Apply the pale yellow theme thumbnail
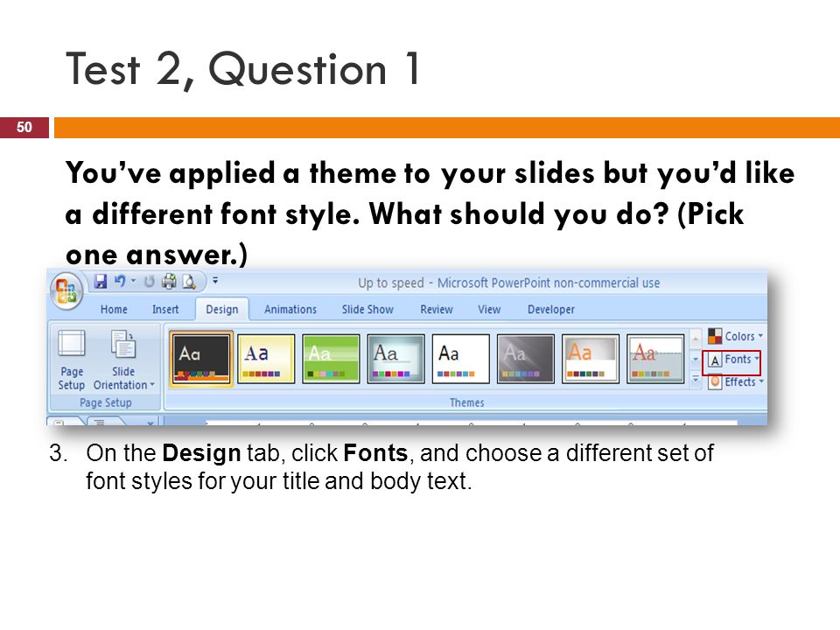The width and height of the screenshot is (840, 630). (x=266, y=359)
